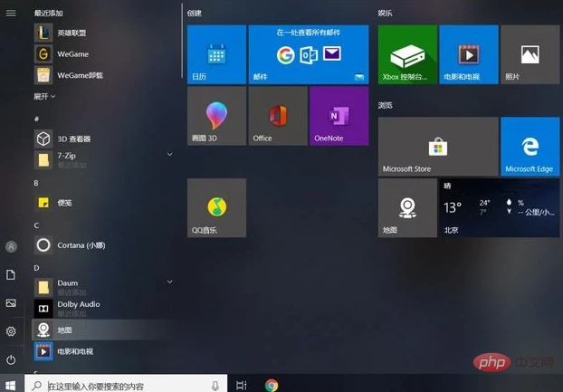The height and width of the screenshot is (392, 563).
Task: Open the WeGame卸载 uninstaller entry
Action: click(104, 75)
